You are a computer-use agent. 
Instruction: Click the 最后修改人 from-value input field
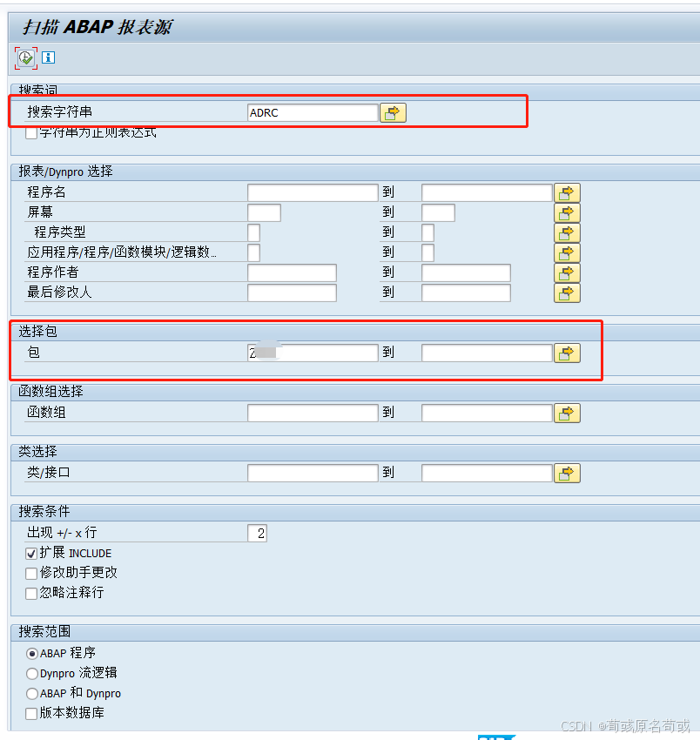coord(292,293)
